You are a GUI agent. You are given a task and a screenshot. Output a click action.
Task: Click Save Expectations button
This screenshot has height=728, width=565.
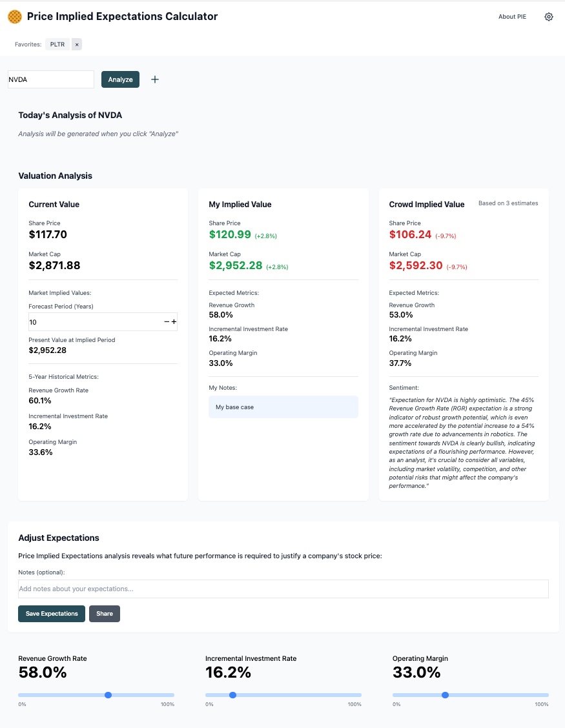[52, 614]
